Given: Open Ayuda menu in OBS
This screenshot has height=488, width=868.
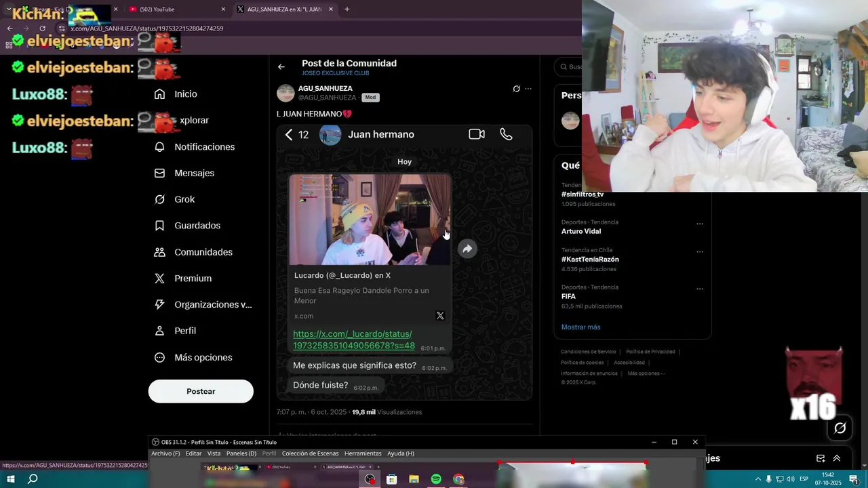Looking at the screenshot, I should click(x=401, y=453).
